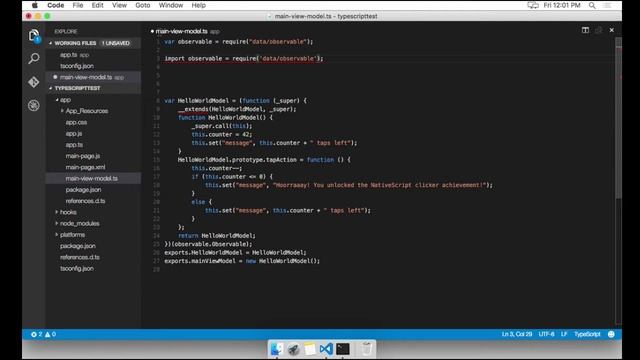Open the Explorer view icon
Screen dimensions: 640x360
tap(34, 36)
